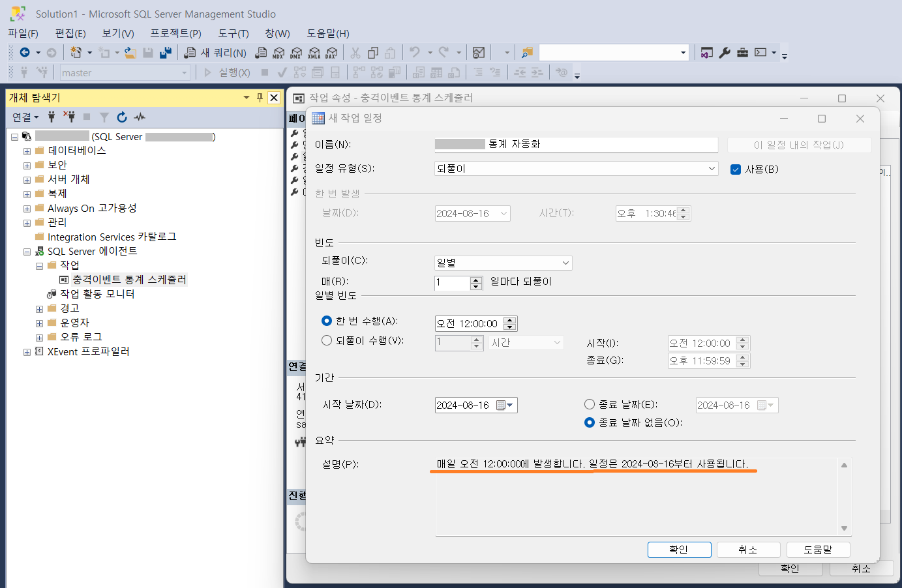Expand the Always On 고가용성 node
This screenshot has height=588, width=902.
(27, 209)
